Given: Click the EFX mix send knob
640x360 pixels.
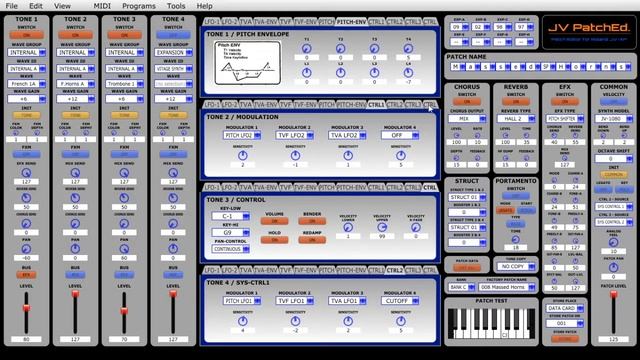Looking at the screenshot, I should [x=565, y=158].
